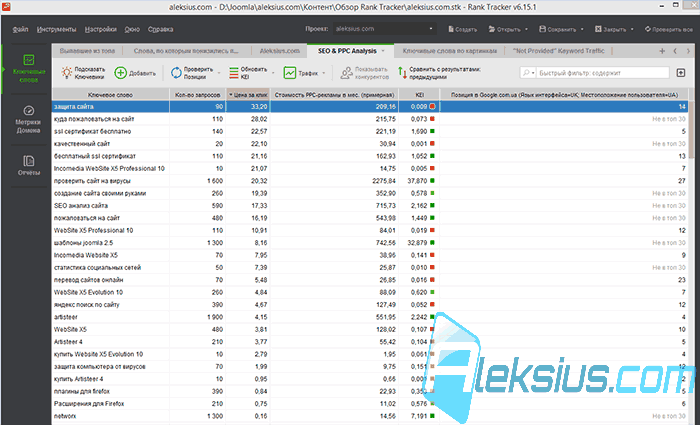Open the Метрики Домена sidebar section
Viewport: 700px width, 425px height.
(29, 120)
